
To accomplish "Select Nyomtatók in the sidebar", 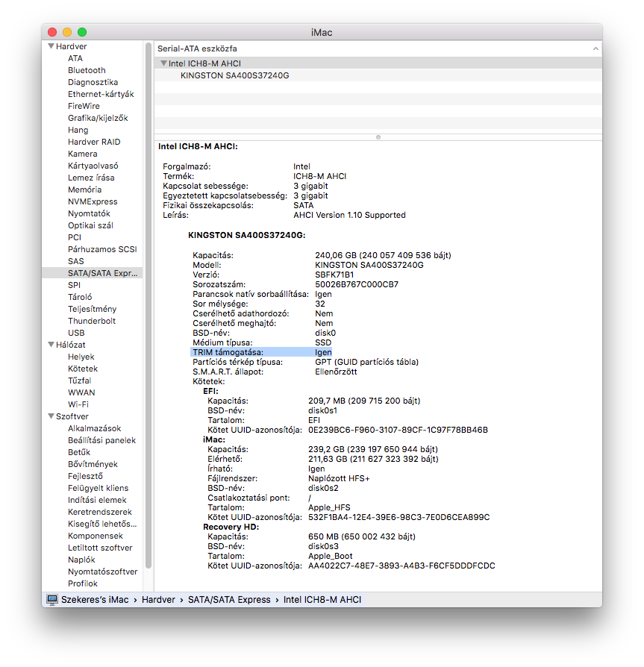I will pos(89,213).
